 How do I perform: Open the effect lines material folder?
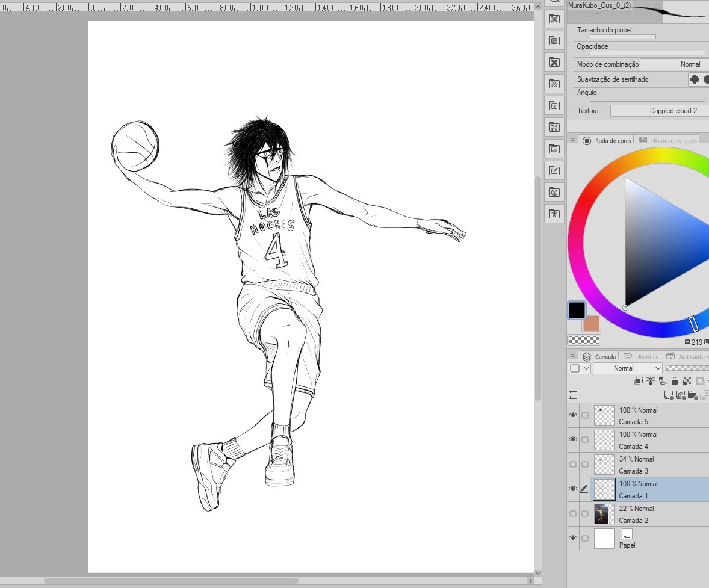(554, 128)
